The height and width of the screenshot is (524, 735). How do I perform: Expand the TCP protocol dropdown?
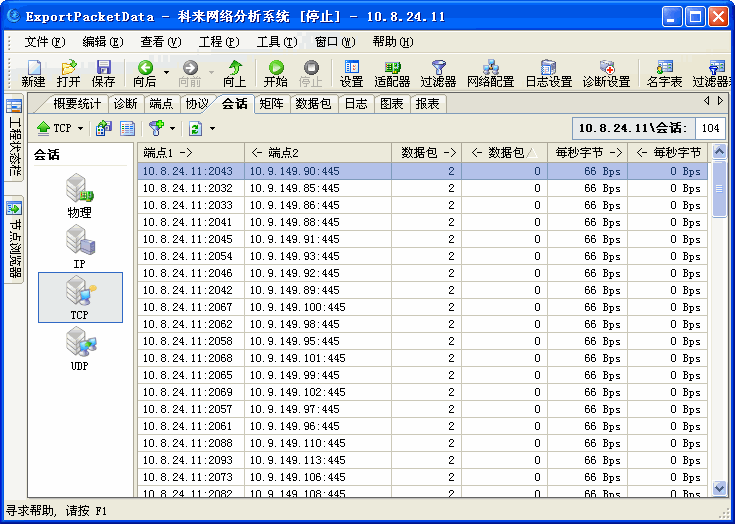pyautogui.click(x=80, y=129)
